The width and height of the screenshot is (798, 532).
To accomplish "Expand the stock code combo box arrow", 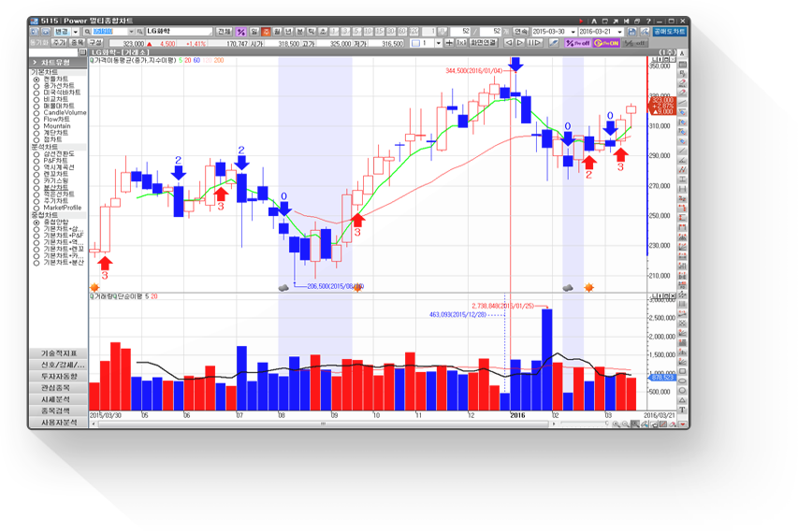I will click(131, 32).
